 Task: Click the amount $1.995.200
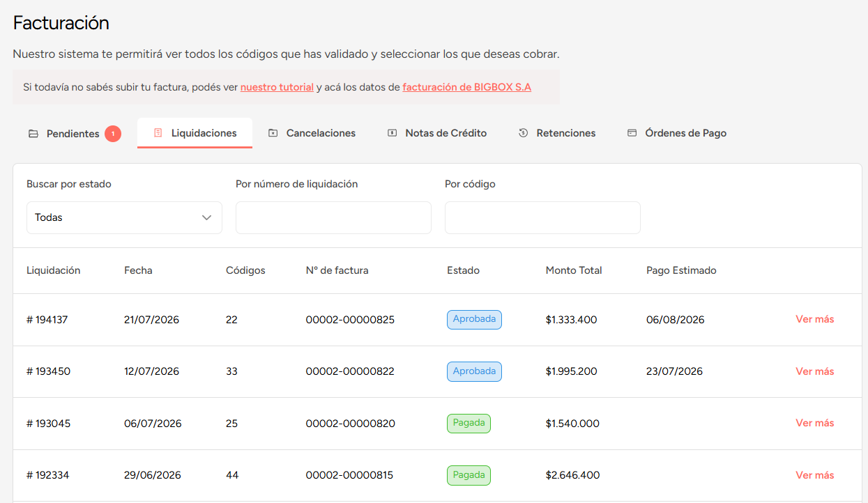pos(572,371)
